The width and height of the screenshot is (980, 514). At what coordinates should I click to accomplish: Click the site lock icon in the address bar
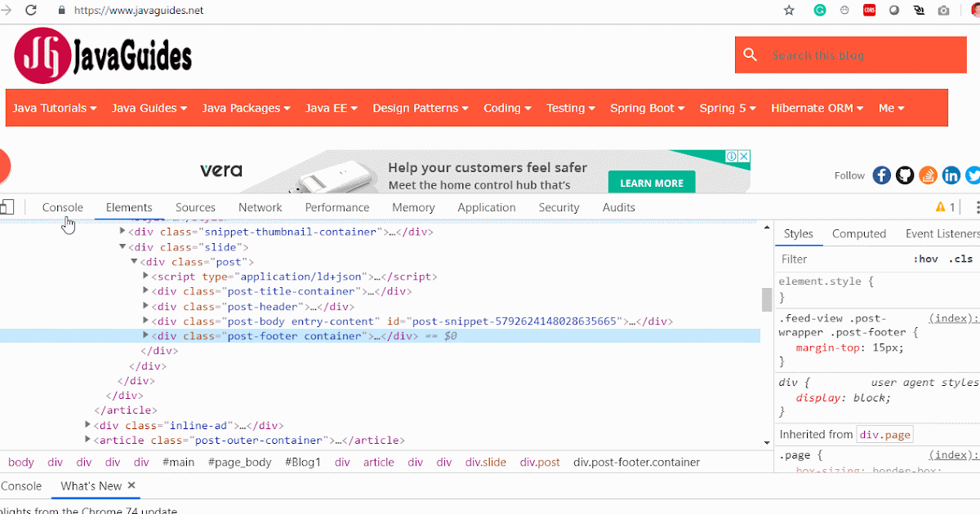61,11
